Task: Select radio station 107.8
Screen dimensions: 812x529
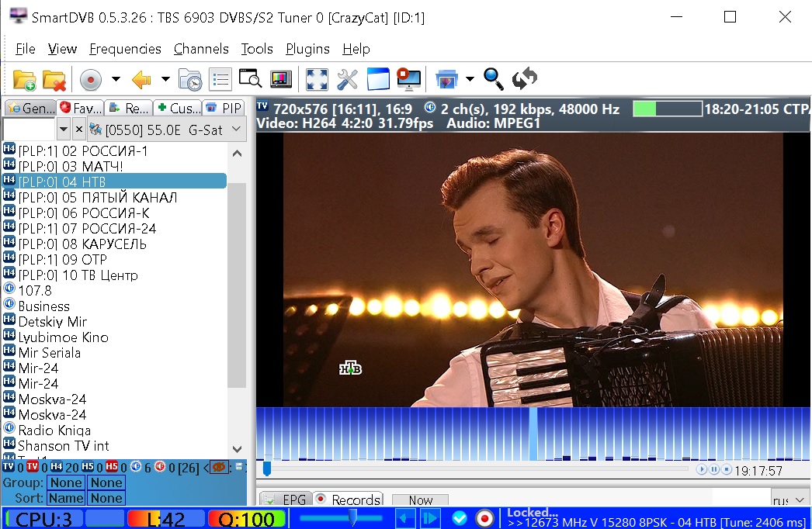Action: tap(114, 290)
